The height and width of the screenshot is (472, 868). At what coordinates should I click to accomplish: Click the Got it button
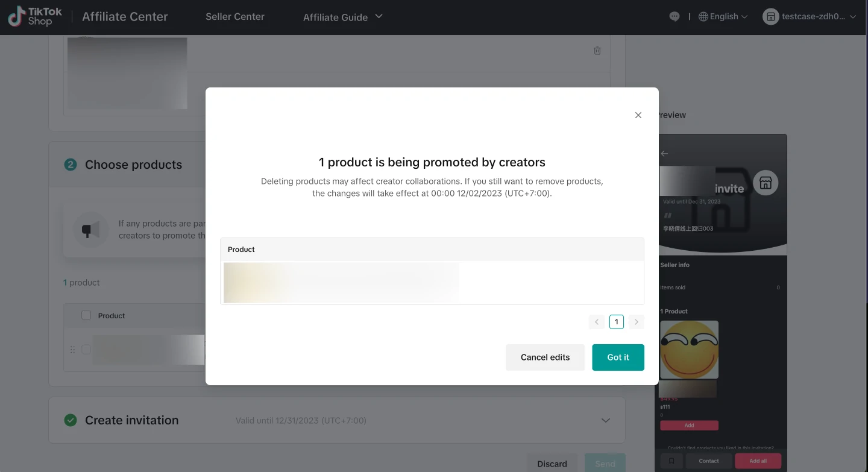[x=618, y=357]
